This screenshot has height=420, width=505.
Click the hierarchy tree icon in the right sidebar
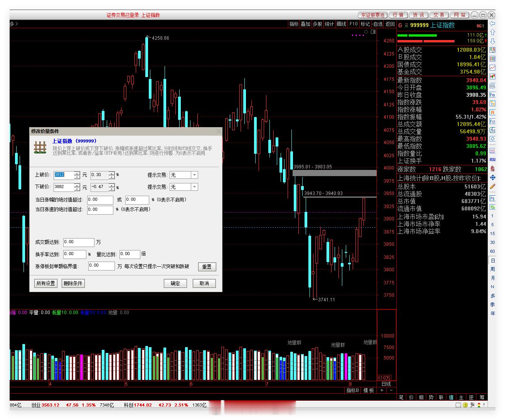[x=492, y=104]
